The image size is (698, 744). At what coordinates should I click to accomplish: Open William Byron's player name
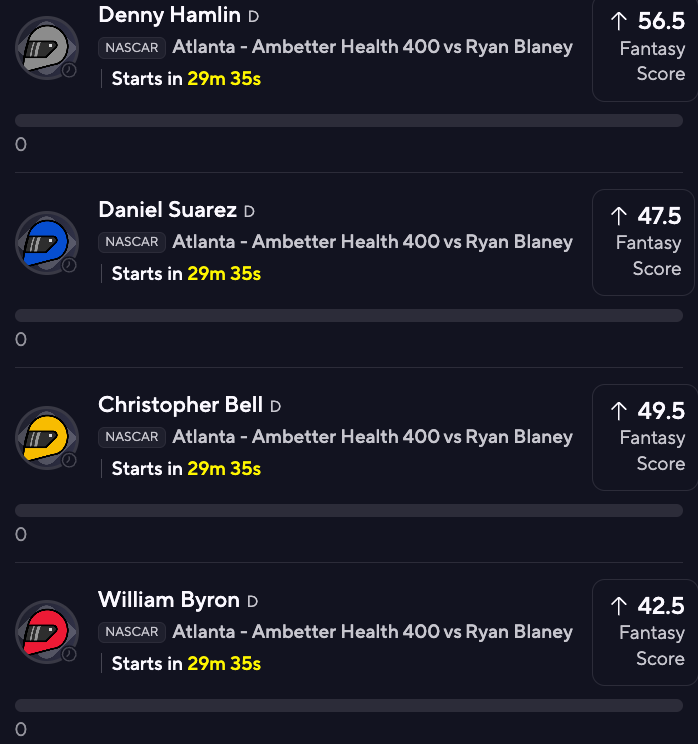(x=168, y=600)
